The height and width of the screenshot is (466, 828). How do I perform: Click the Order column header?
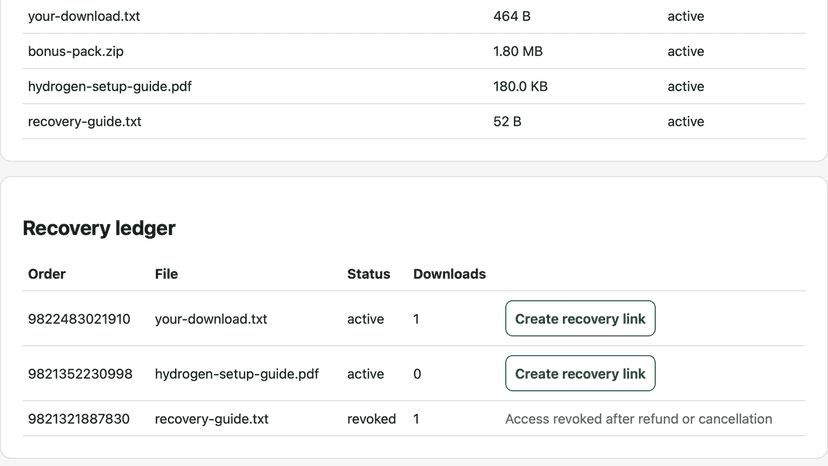coord(47,274)
